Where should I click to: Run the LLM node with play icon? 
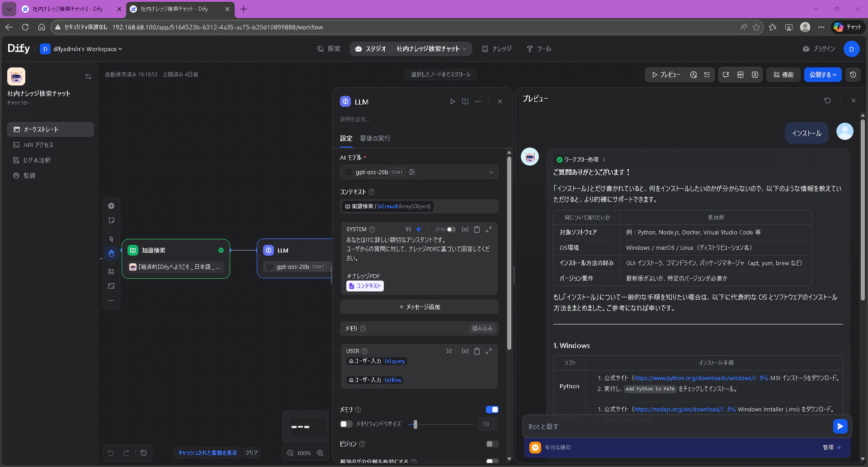coord(453,101)
